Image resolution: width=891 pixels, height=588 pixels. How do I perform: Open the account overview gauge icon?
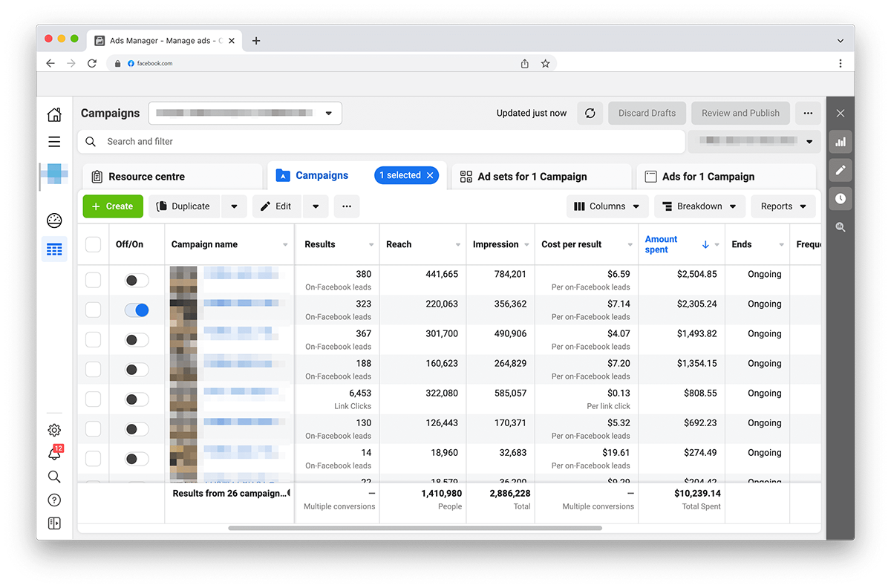54,220
